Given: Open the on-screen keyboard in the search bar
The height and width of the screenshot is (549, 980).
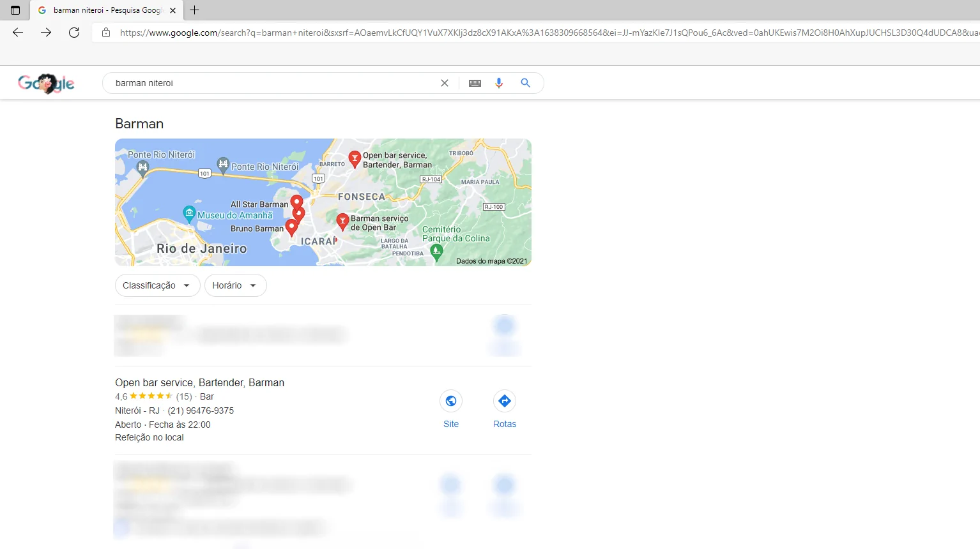Looking at the screenshot, I should click(x=475, y=82).
